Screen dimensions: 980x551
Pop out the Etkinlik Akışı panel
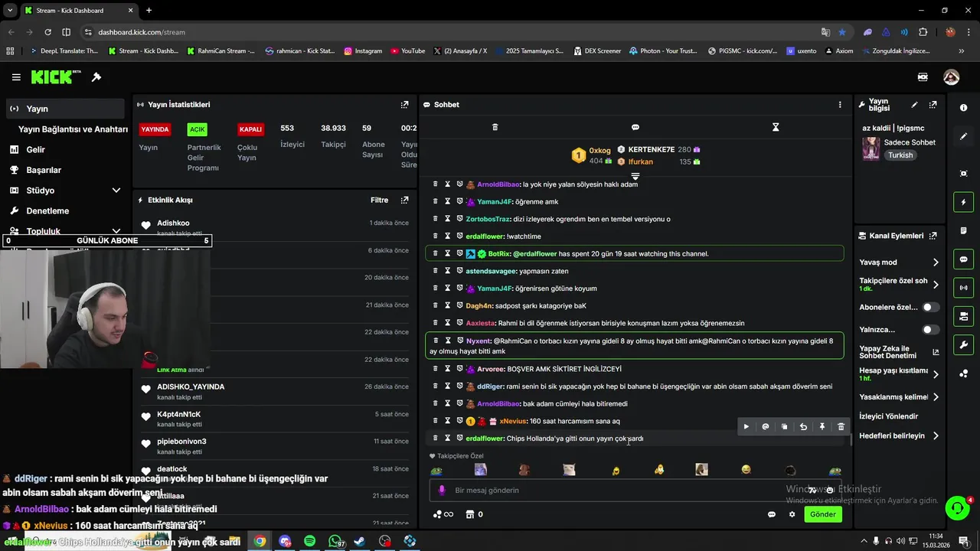[x=404, y=201]
